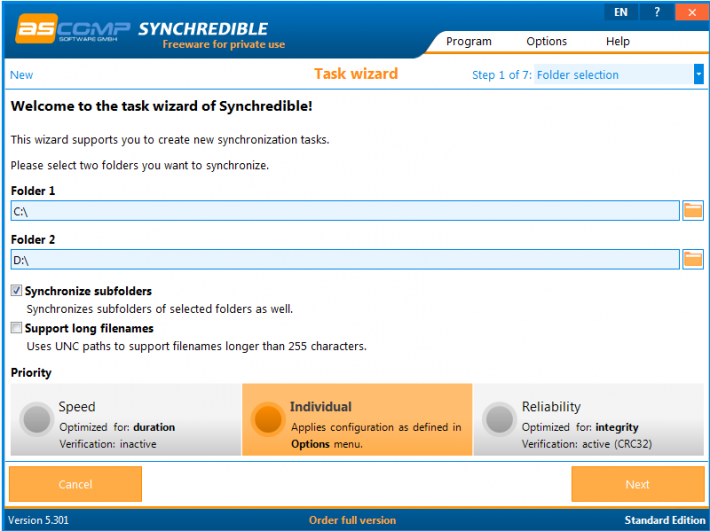Image resolution: width=710 pixels, height=531 pixels.
Task: Follow the Order full version link
Action: tap(352, 520)
